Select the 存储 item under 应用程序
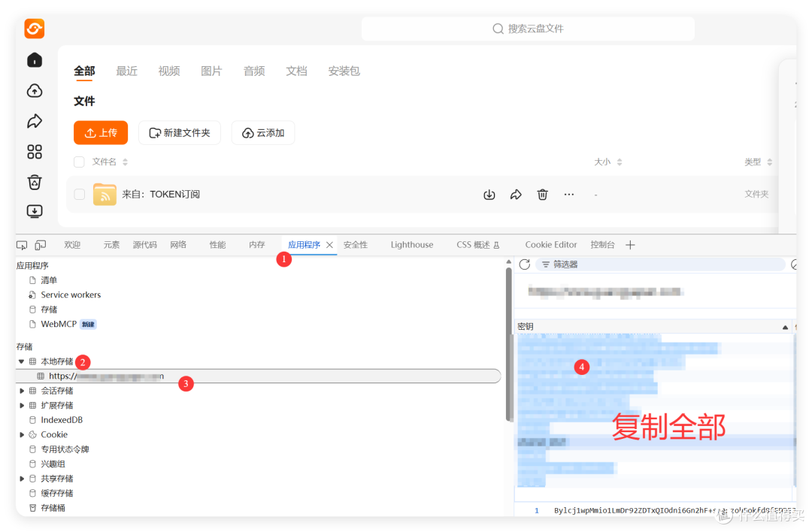The height and width of the screenshot is (532, 812). pos(49,310)
